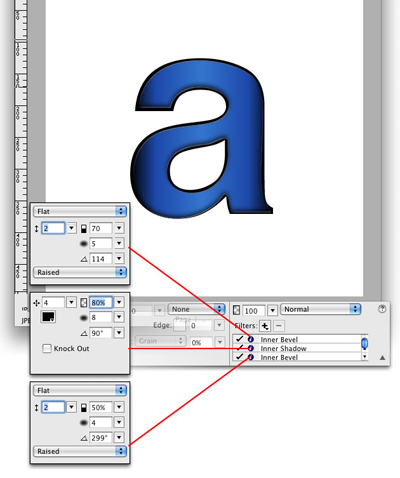Toggle checkmark of Inner Bevel above Inner Shadow

pos(239,339)
